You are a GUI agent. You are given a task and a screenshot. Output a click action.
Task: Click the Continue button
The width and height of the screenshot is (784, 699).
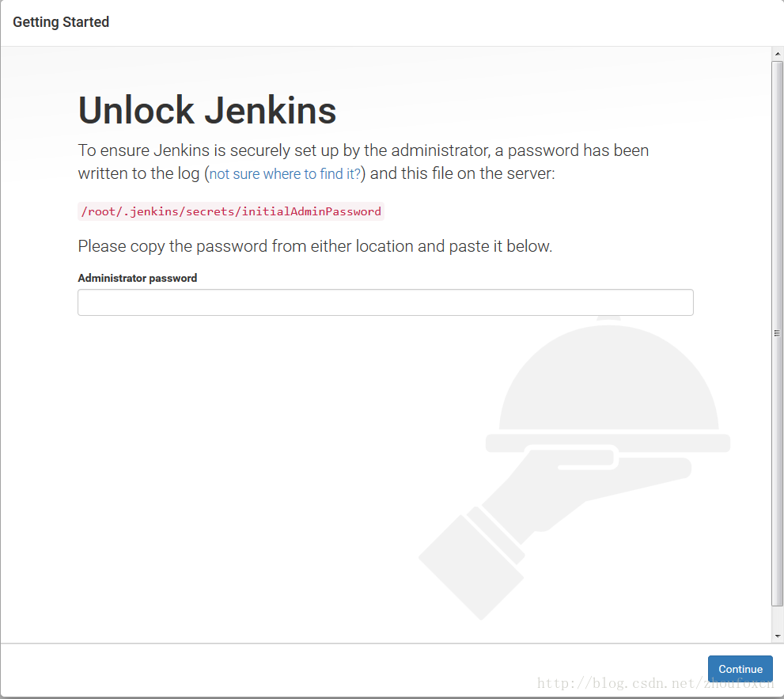coord(740,669)
